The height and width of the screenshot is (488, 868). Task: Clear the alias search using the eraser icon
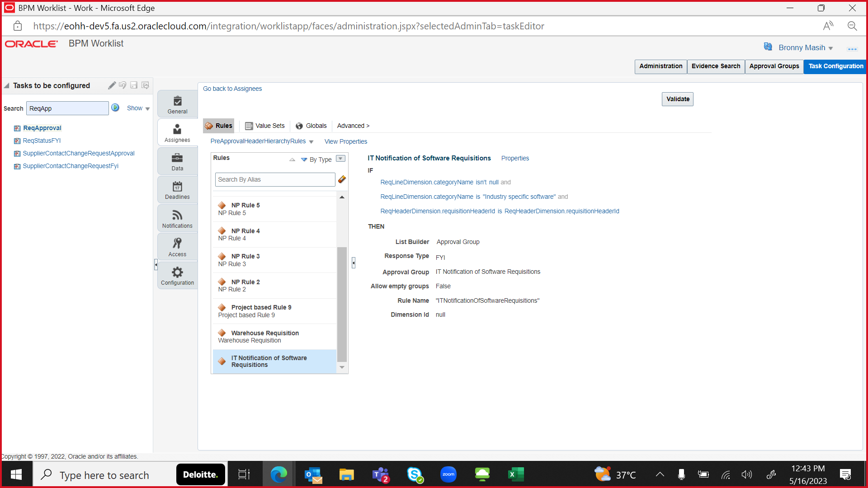point(342,179)
